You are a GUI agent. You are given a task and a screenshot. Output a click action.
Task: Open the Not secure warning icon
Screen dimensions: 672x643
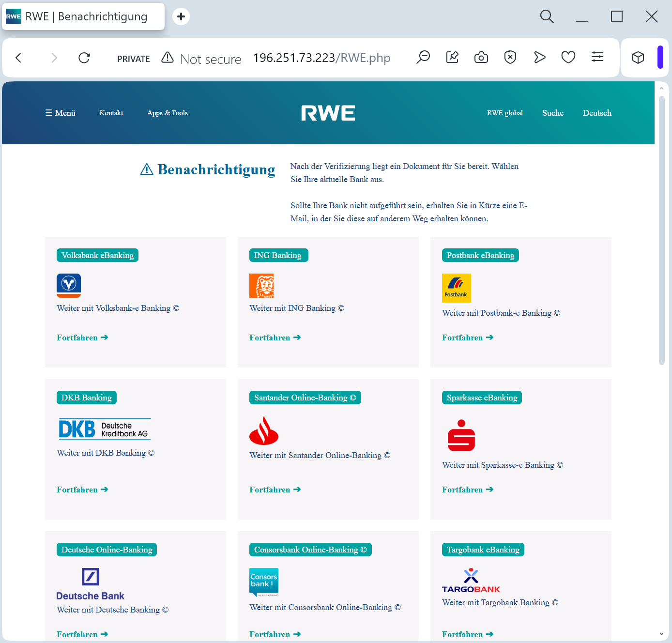click(x=168, y=58)
